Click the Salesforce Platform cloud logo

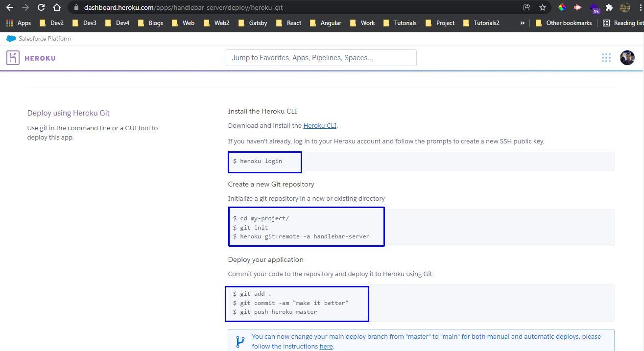click(x=11, y=39)
